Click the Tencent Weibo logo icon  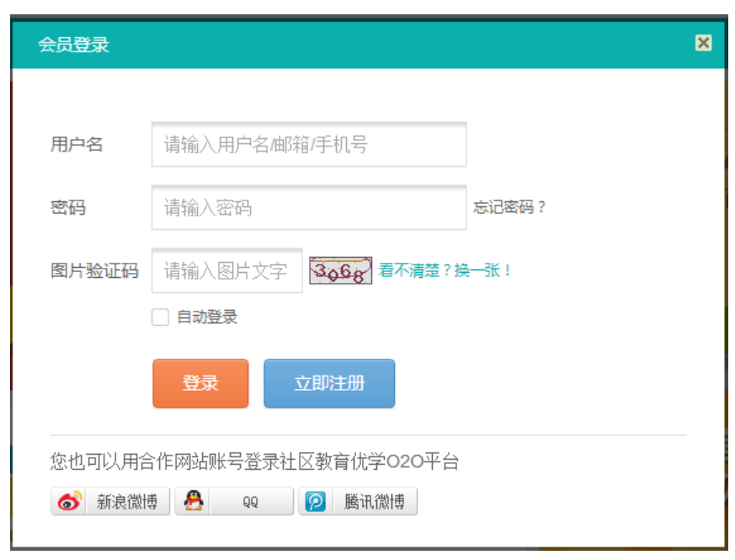[x=316, y=502]
